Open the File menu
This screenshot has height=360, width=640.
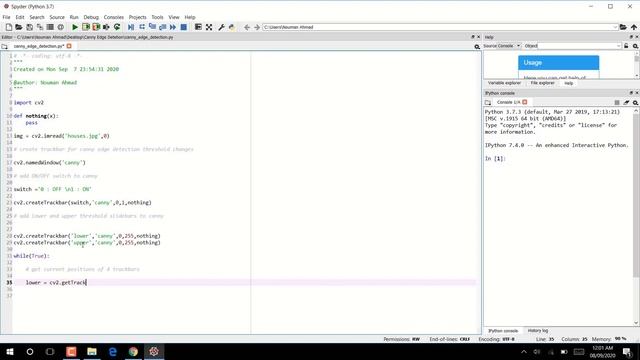pos(6,17)
